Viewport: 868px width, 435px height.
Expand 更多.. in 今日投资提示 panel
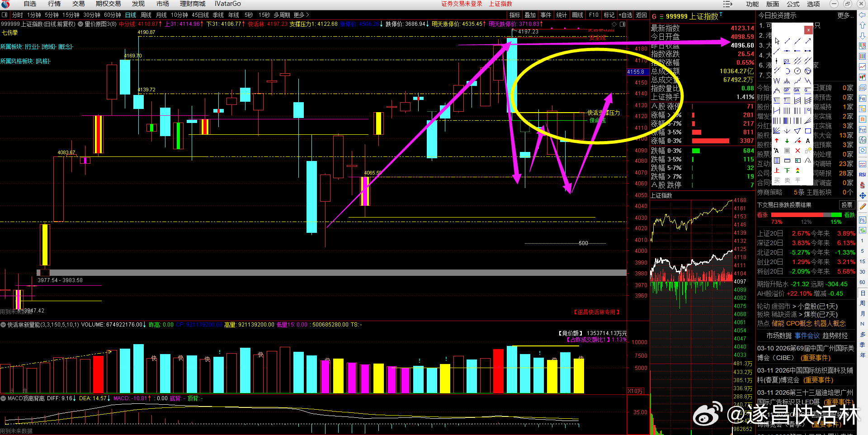[845, 15]
